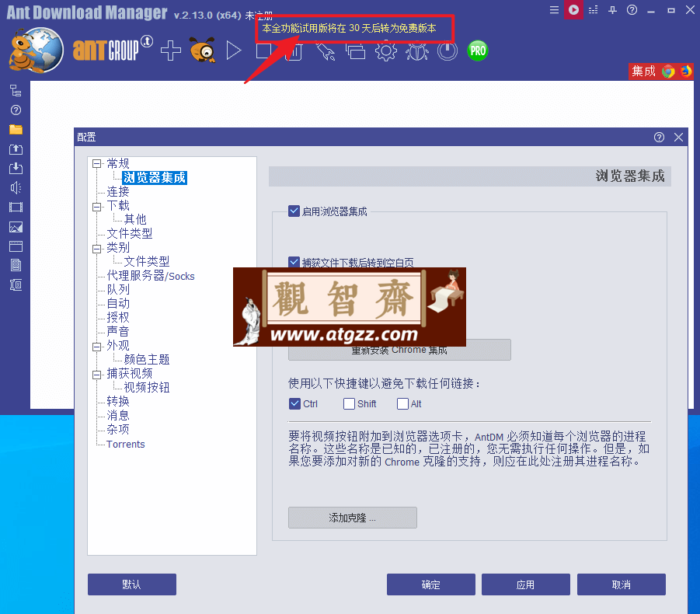Viewport: 700px width, 614px height.
Task: Select 视频按钮 in settings tree
Action: click(x=146, y=387)
